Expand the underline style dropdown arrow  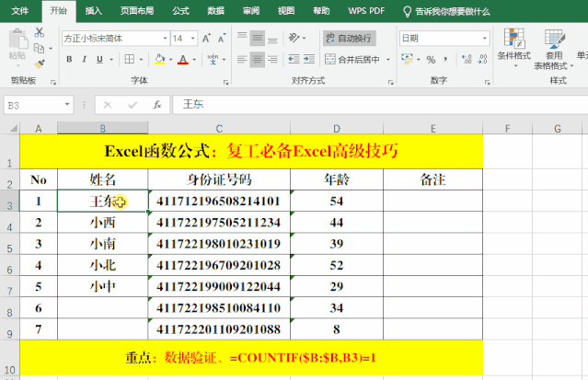tap(111, 60)
